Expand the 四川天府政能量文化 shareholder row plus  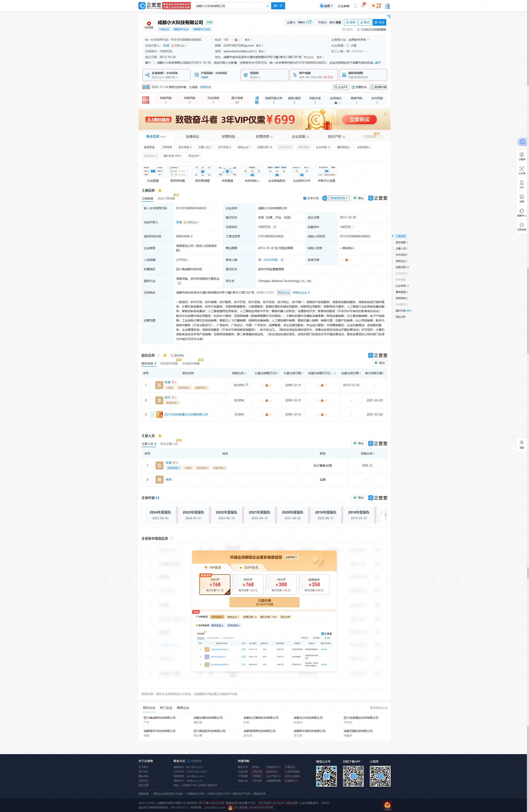(x=153, y=414)
